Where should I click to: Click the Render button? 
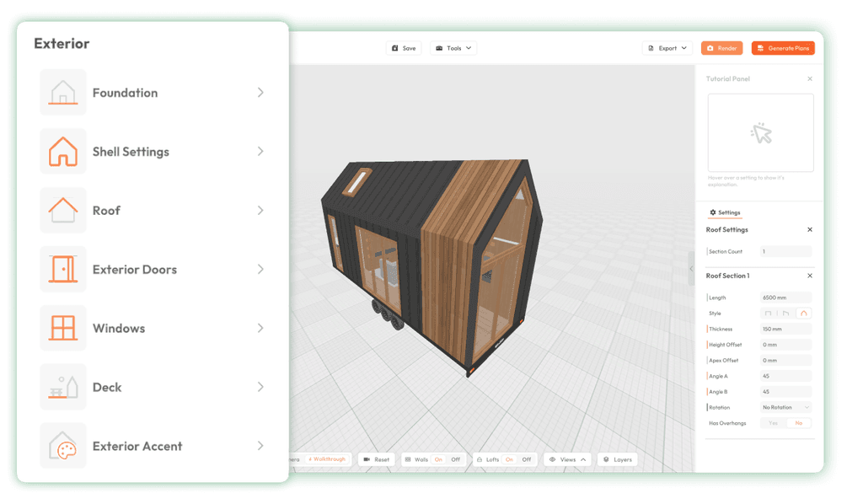pos(721,48)
